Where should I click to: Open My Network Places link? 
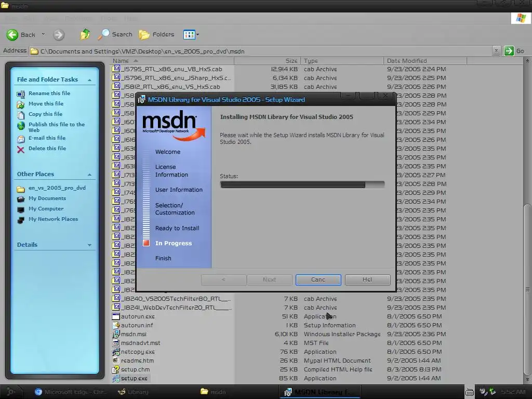click(x=54, y=219)
